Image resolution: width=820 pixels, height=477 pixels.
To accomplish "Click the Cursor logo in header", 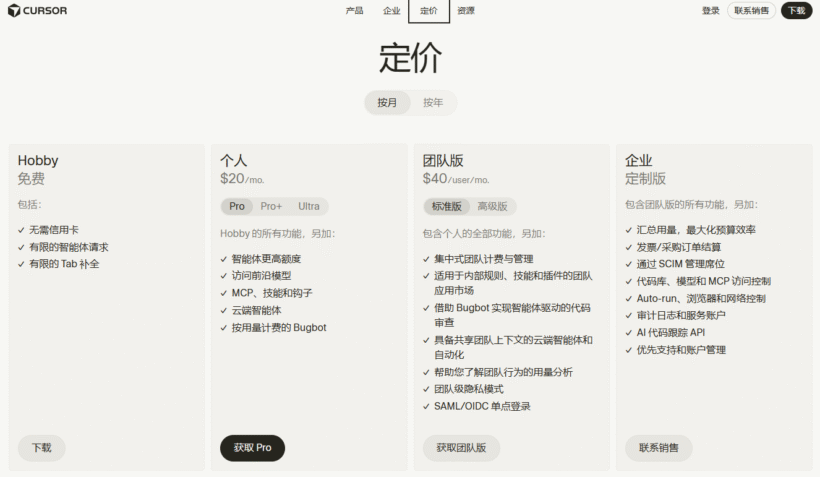I will 38,10.
